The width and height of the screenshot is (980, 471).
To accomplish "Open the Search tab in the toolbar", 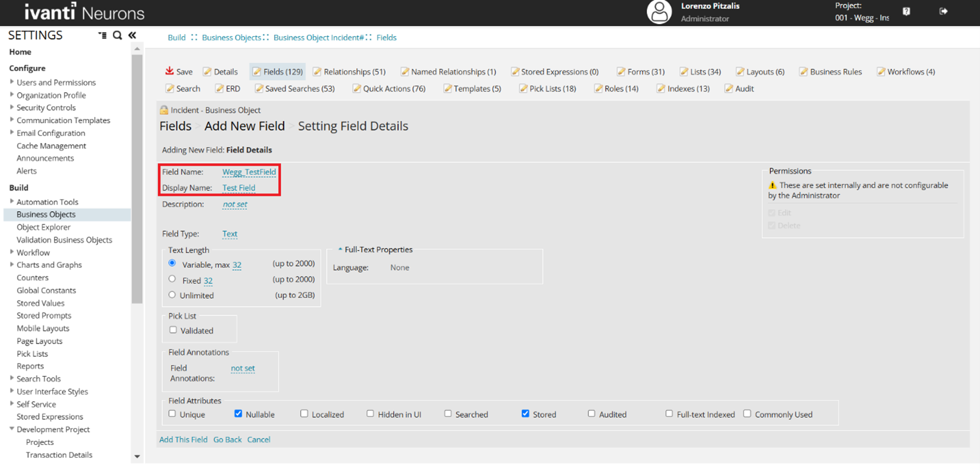I will pos(183,88).
